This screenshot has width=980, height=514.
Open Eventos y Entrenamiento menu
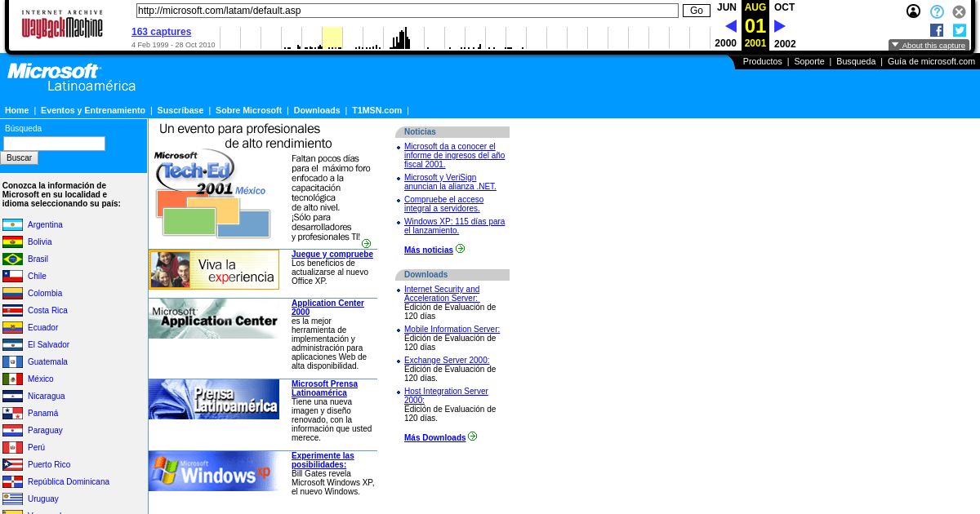click(93, 110)
